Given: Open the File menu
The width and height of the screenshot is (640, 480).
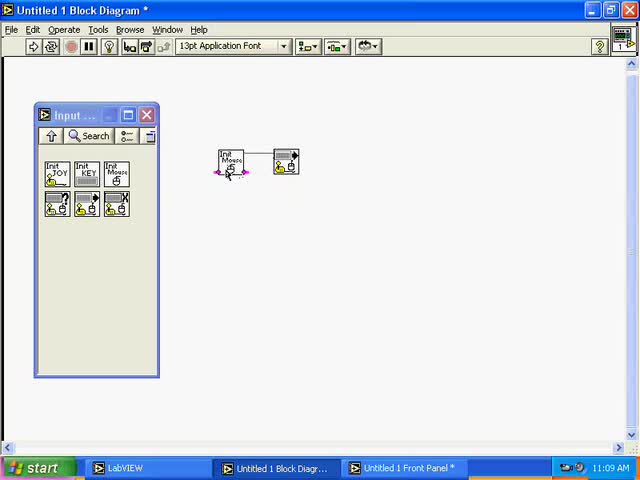Looking at the screenshot, I should (x=11, y=30).
